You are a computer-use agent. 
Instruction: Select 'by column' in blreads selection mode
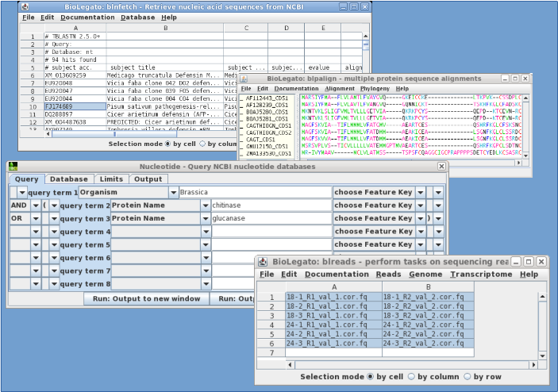410,376
